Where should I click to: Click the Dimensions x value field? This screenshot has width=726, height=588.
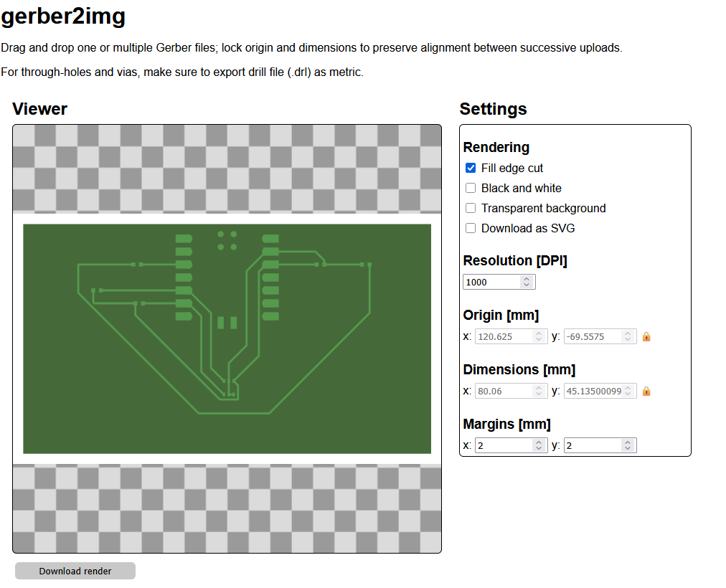click(502, 391)
